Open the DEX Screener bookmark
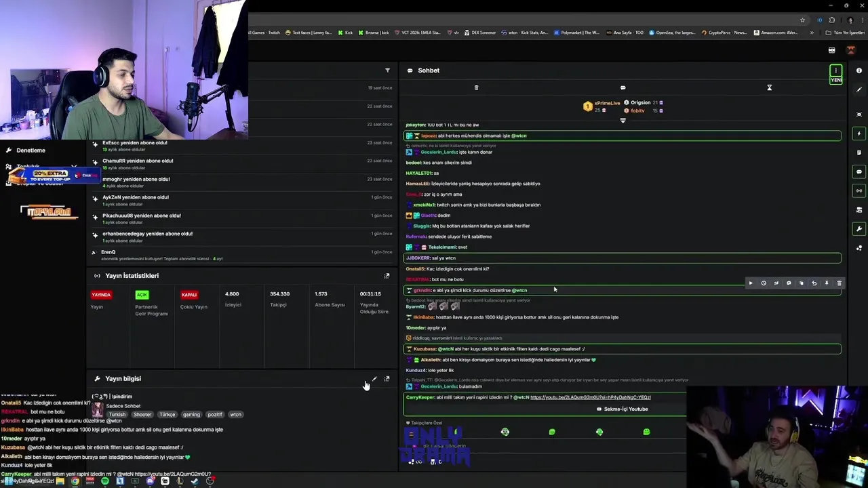This screenshot has width=868, height=488. [x=480, y=33]
